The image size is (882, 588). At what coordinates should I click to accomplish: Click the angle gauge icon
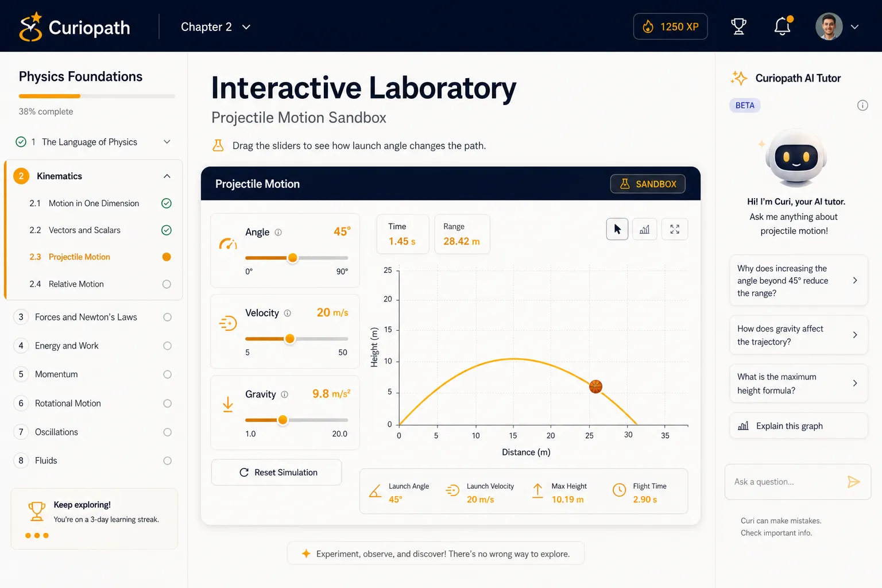[228, 244]
